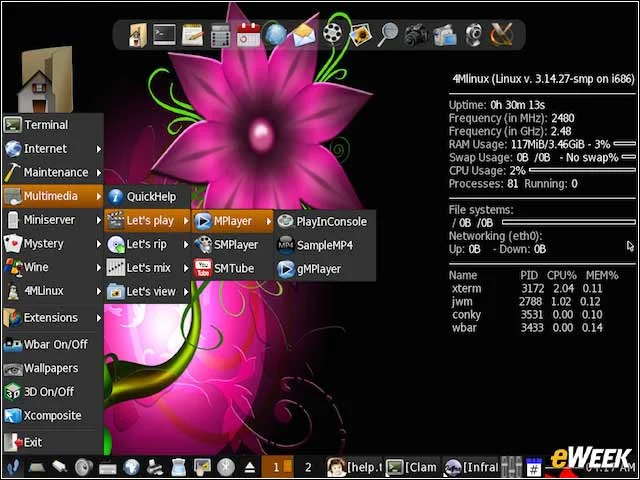Select the highlighted MPlayer entry
Image resolution: width=640 pixels, height=480 pixels.
pos(233,221)
